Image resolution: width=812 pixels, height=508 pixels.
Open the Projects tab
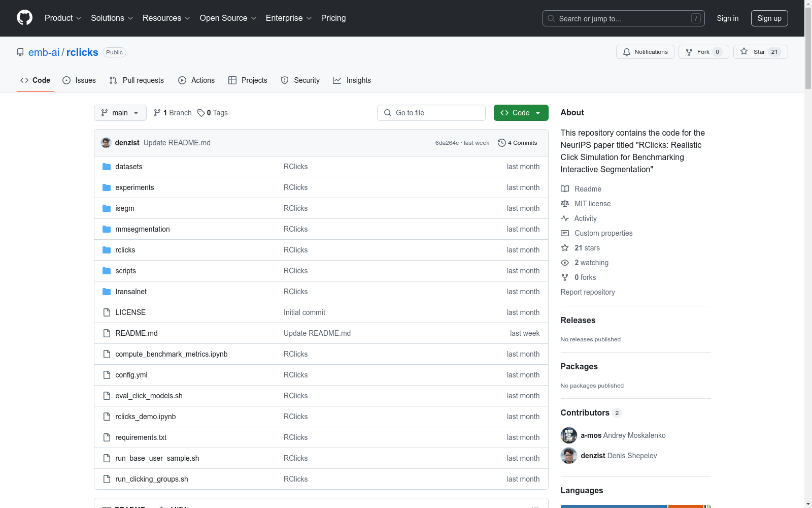[248, 80]
